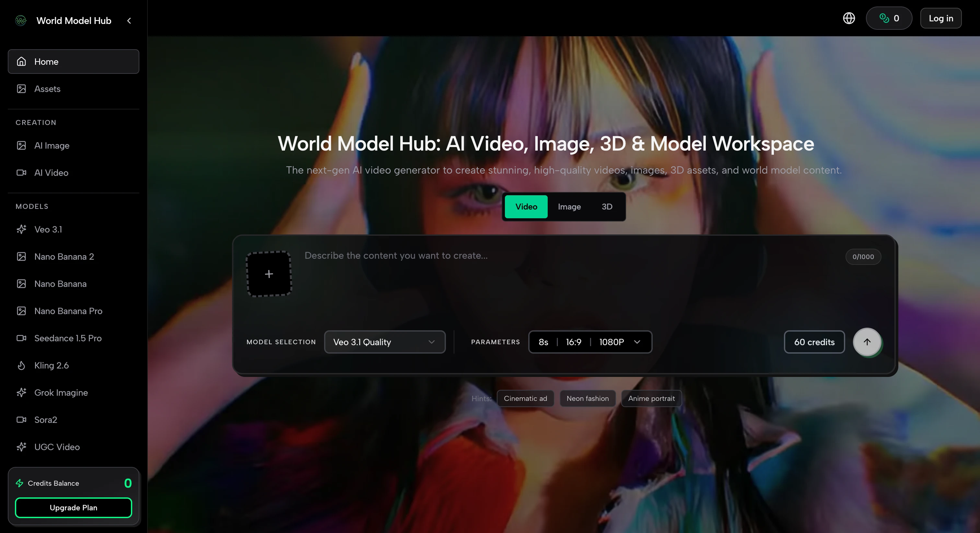980x533 pixels.
Task: Open Nano Banana Pro model page
Action: [x=68, y=311]
